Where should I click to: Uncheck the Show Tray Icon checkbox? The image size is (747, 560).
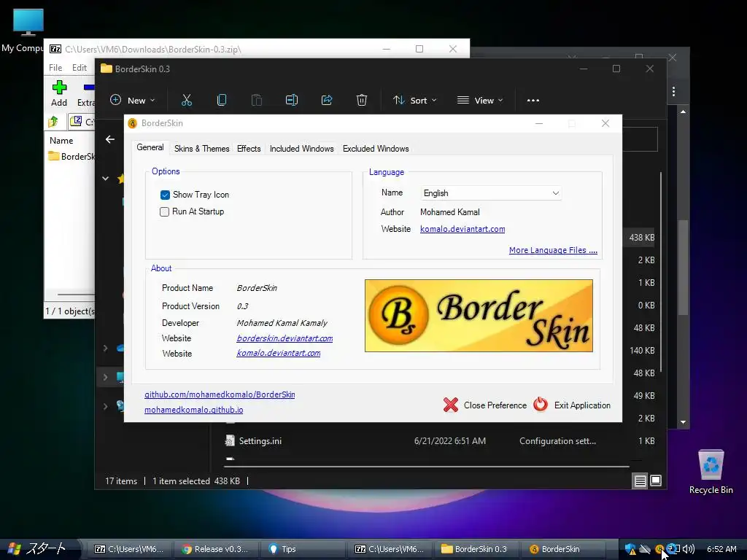pos(165,195)
